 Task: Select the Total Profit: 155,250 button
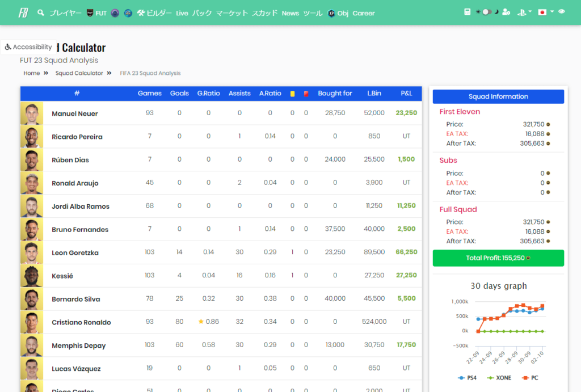pyautogui.click(x=498, y=258)
